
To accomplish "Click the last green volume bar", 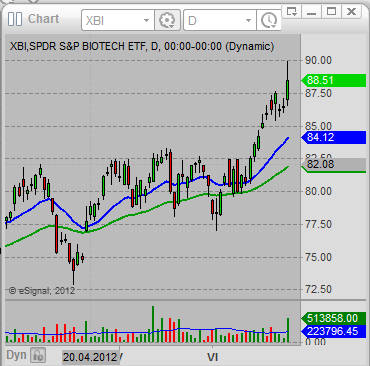I will [x=288, y=330].
